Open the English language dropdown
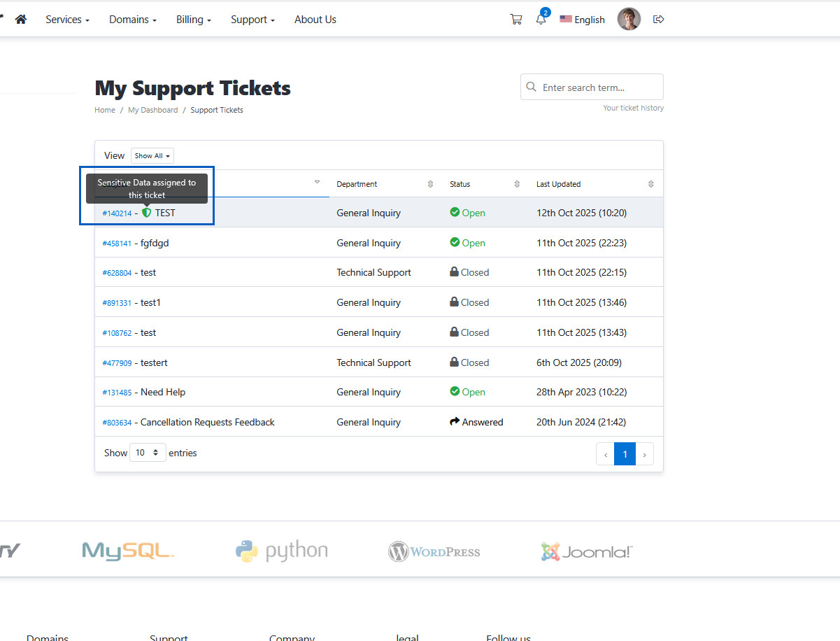The height and width of the screenshot is (641, 840). point(582,20)
